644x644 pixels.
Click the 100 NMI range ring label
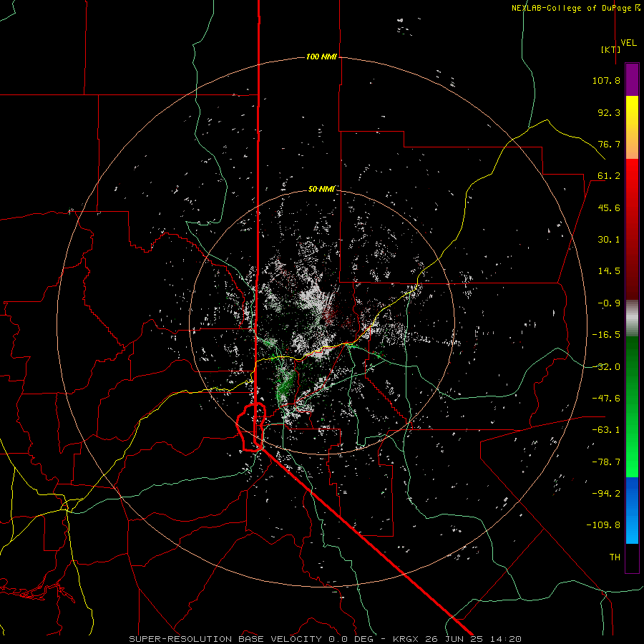tap(321, 57)
